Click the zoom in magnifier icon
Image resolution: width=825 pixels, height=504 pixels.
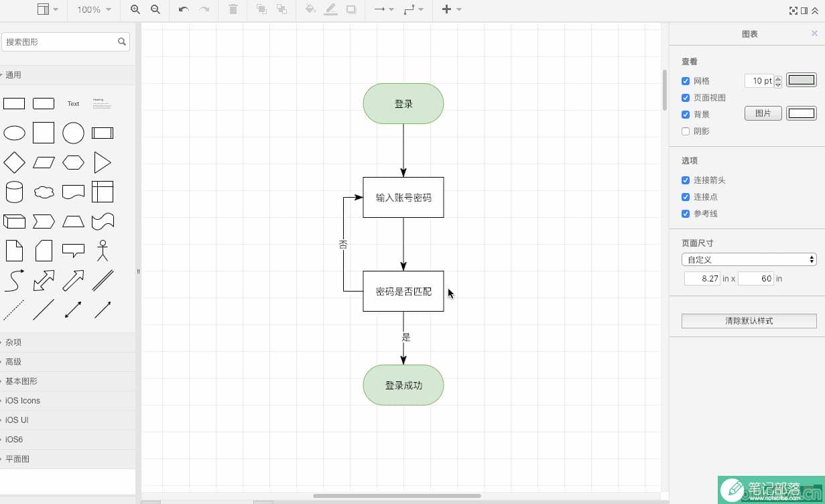pos(135,9)
